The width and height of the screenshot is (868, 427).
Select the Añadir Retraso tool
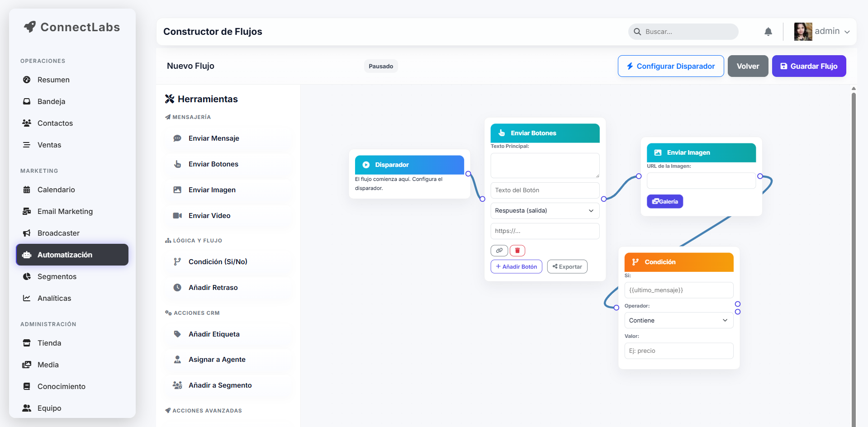click(x=213, y=287)
